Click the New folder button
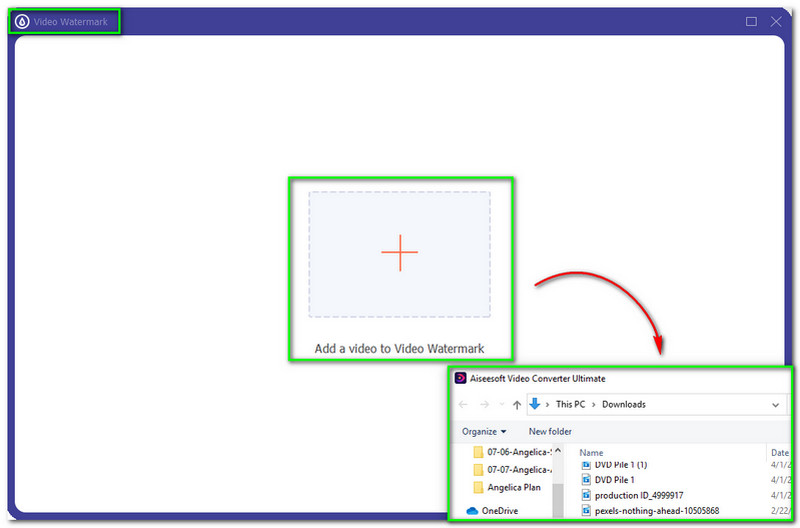The image size is (800, 528). tap(549, 432)
